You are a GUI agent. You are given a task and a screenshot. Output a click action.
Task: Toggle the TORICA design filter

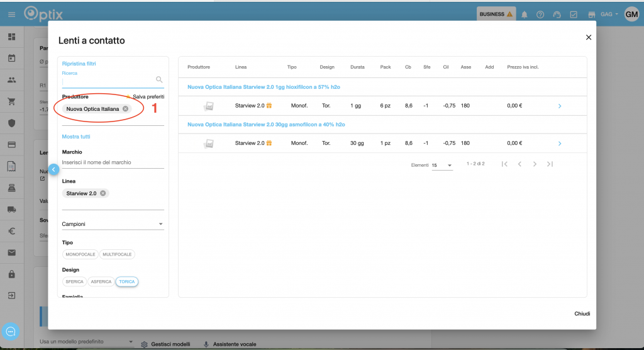click(x=127, y=281)
